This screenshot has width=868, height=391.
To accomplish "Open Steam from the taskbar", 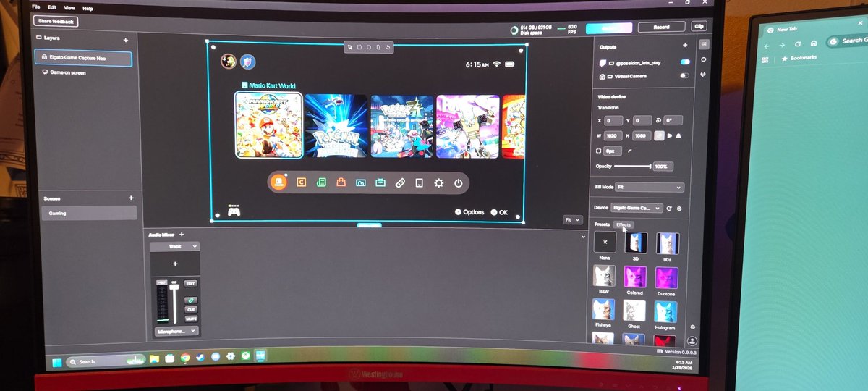I will (200, 358).
